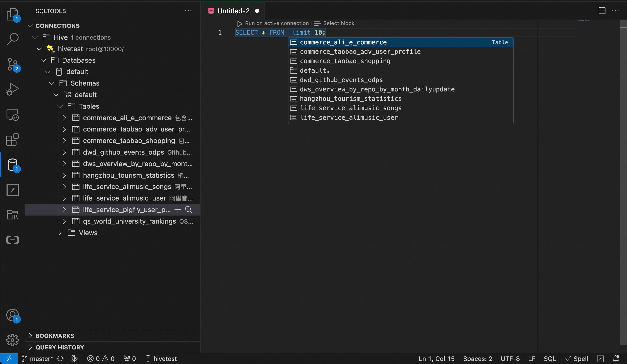Click the graph icon beside sync in status bar

(74, 359)
